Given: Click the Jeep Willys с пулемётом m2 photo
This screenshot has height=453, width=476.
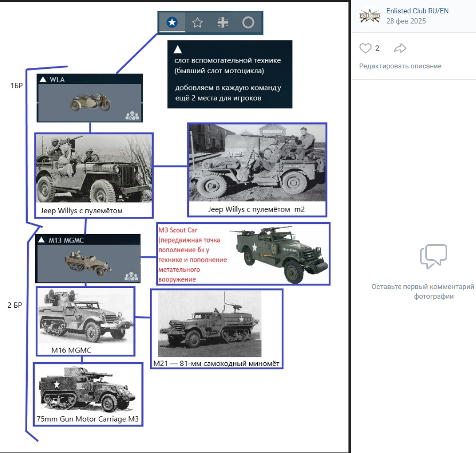Looking at the screenshot, I should [257, 163].
